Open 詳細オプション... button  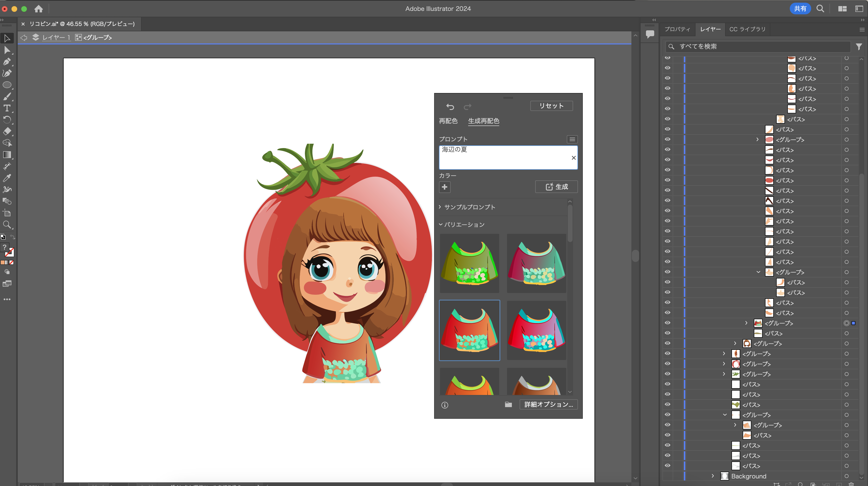click(x=549, y=404)
